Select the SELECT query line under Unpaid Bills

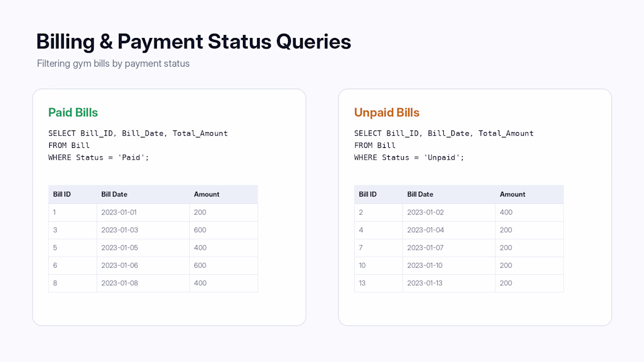(444, 133)
